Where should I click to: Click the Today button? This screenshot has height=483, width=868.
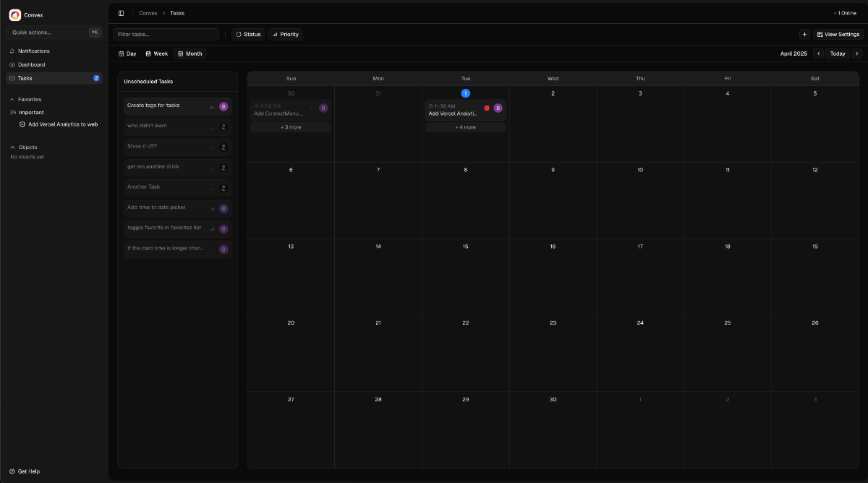pos(838,54)
